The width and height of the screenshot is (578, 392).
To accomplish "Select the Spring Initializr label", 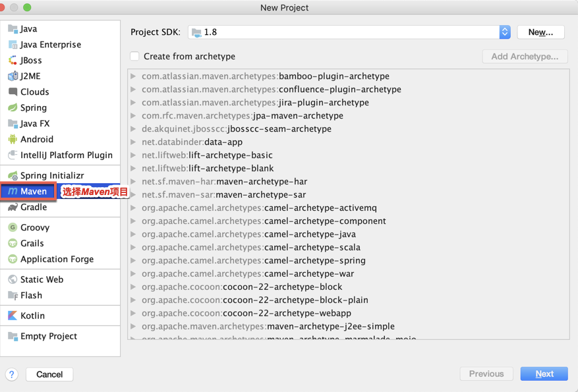I will click(x=52, y=176).
